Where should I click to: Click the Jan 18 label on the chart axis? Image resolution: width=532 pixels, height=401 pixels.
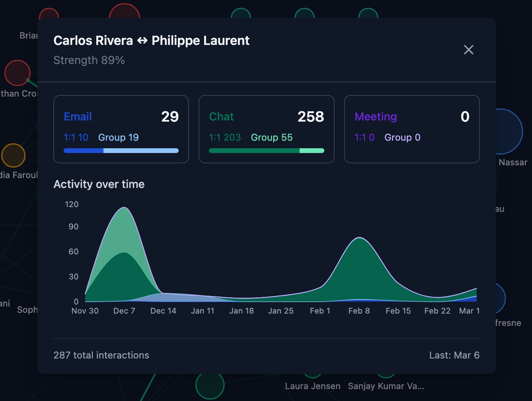[x=242, y=311]
